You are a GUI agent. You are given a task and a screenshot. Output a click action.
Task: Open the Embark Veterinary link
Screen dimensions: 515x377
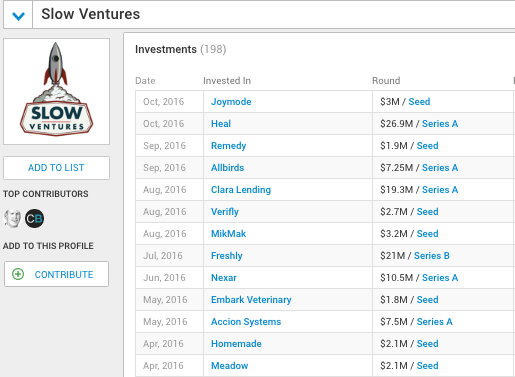(251, 300)
